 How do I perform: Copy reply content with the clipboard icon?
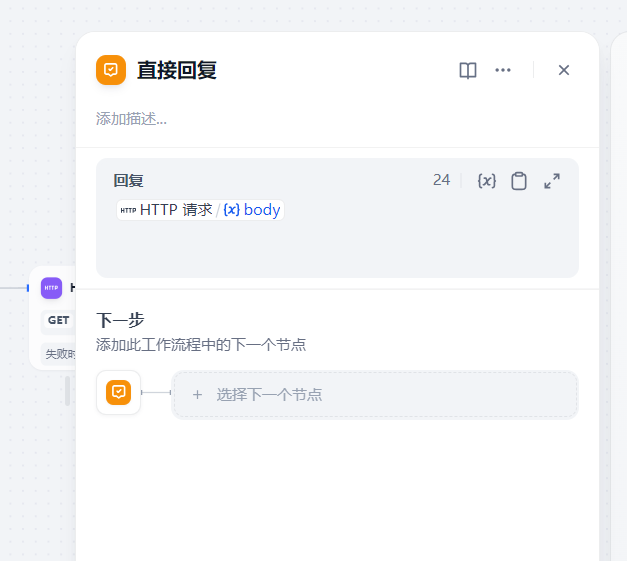tap(519, 181)
